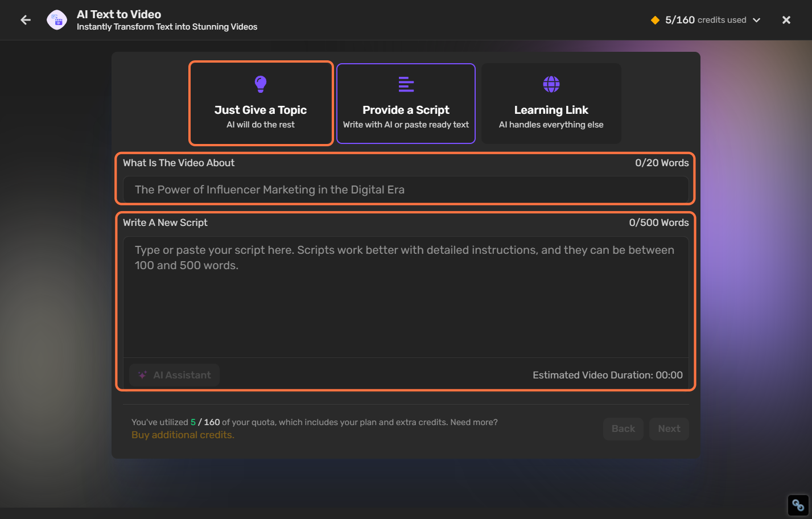812x519 pixels.
Task: Select the Provide a Script tab
Action: [406, 104]
